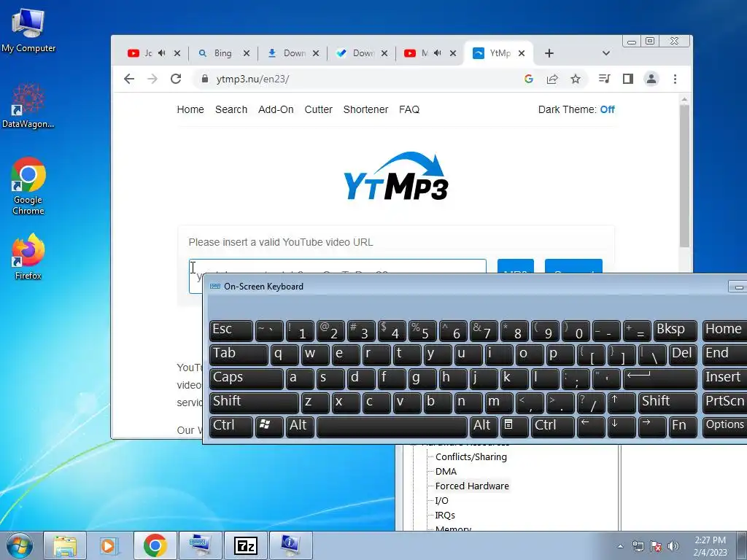Click the Del key on On-Screen Keyboard
The height and width of the screenshot is (560, 747).
[x=682, y=354]
